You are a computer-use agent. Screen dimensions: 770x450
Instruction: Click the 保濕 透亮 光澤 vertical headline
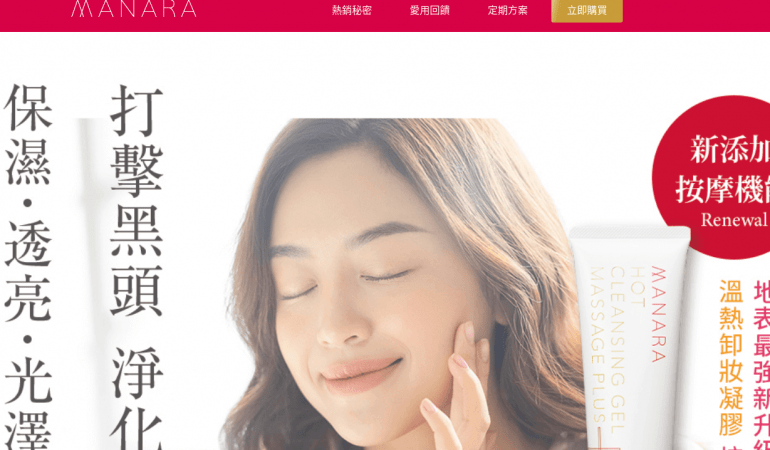(28, 267)
